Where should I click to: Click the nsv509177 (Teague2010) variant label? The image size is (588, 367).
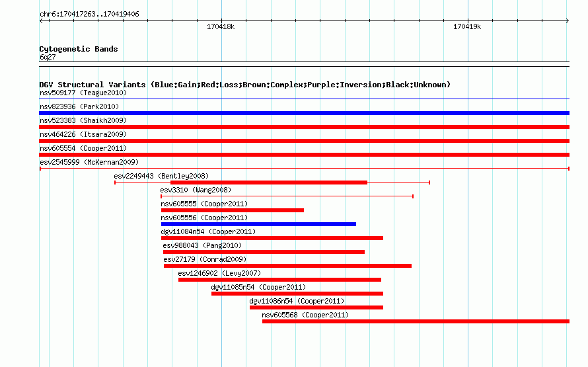[83, 93]
